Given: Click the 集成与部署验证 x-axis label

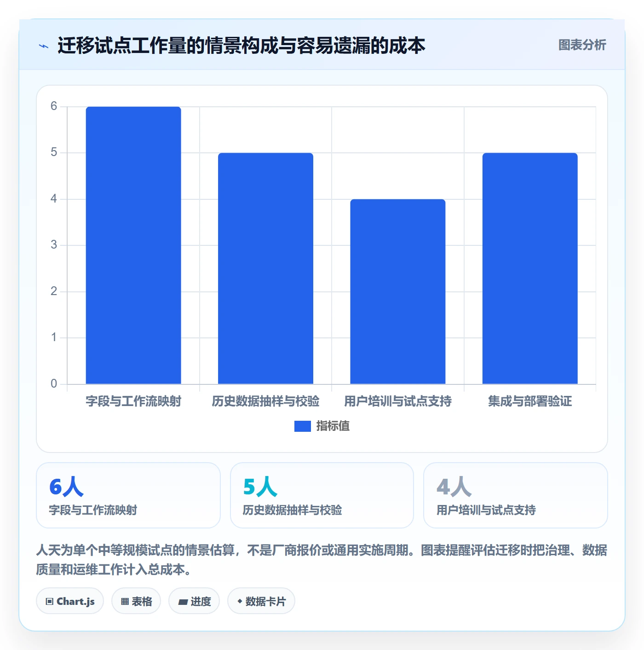Looking at the screenshot, I should pyautogui.click(x=530, y=401).
